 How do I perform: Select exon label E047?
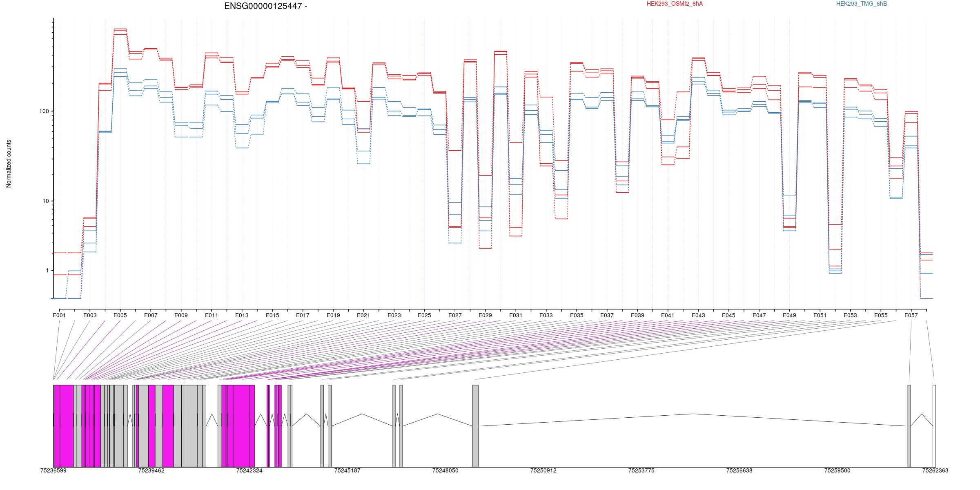pyautogui.click(x=759, y=315)
